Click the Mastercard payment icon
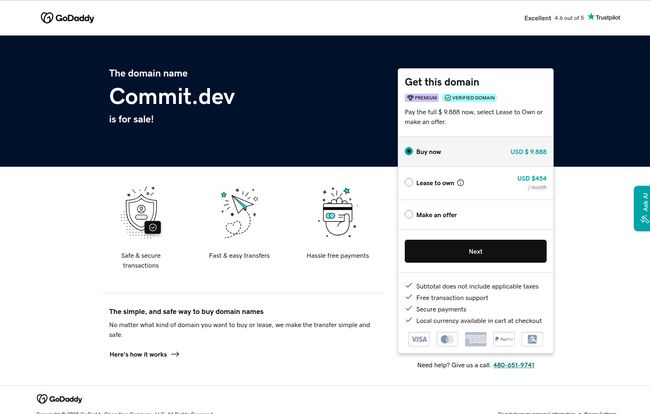Image resolution: width=650 pixels, height=414 pixels. 447,339
